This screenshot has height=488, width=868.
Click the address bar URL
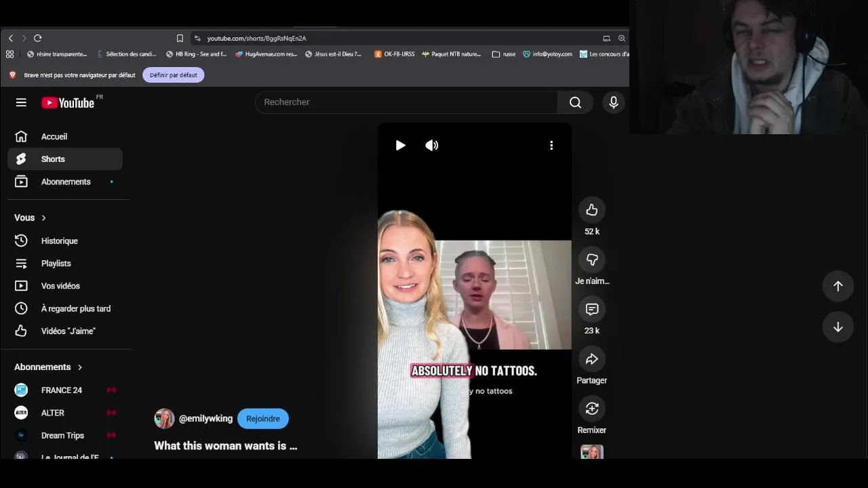tap(256, 39)
